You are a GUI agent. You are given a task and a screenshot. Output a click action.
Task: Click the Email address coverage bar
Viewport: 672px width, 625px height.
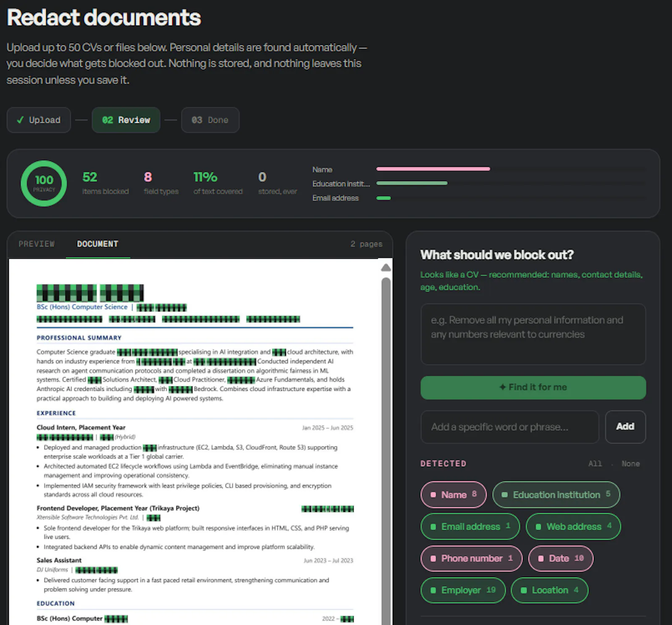pyautogui.click(x=383, y=198)
